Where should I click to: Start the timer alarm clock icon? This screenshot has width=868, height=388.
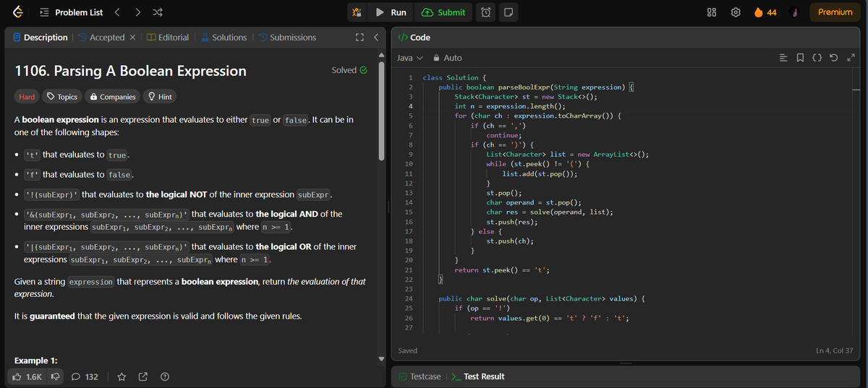point(486,12)
